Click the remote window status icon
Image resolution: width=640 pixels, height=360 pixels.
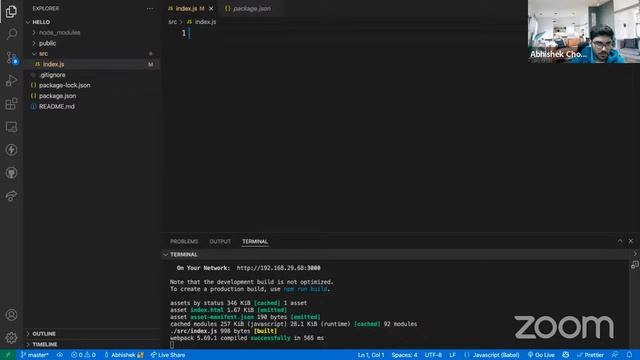pyautogui.click(x=8, y=355)
